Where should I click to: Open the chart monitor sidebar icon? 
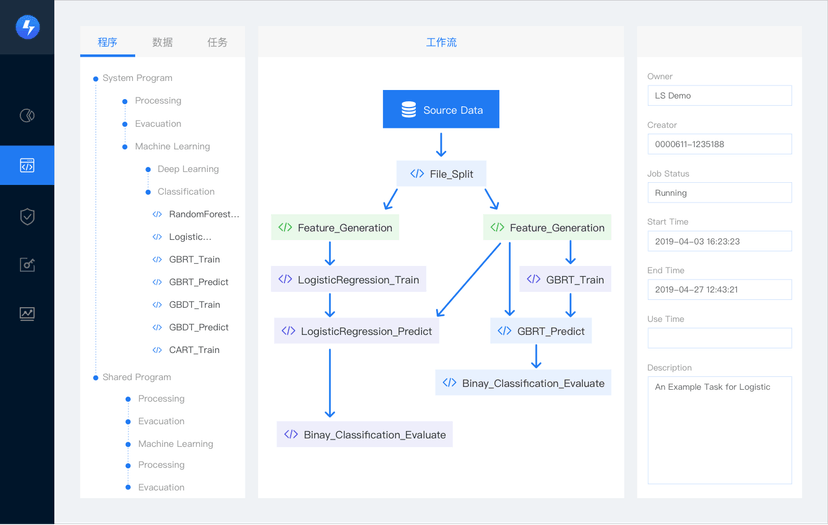click(27, 314)
